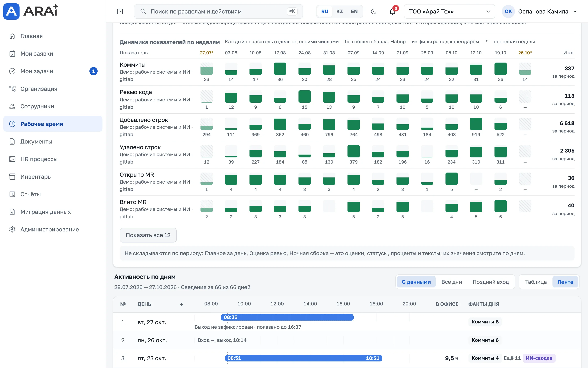Select the Таблица view
The image size is (588, 368).
pyautogui.click(x=536, y=282)
